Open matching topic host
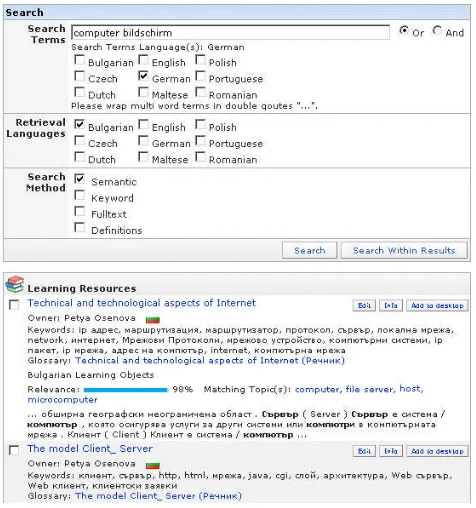 pos(410,389)
